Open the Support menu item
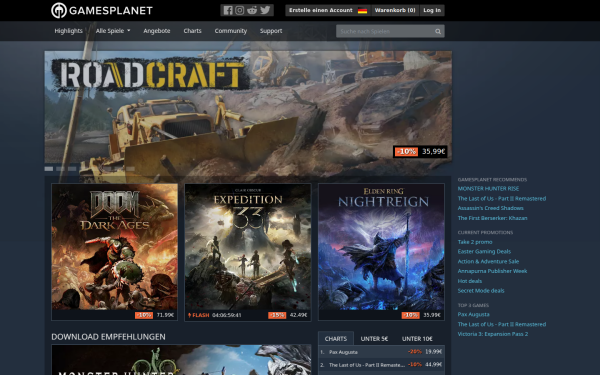The image size is (600, 375). [271, 31]
